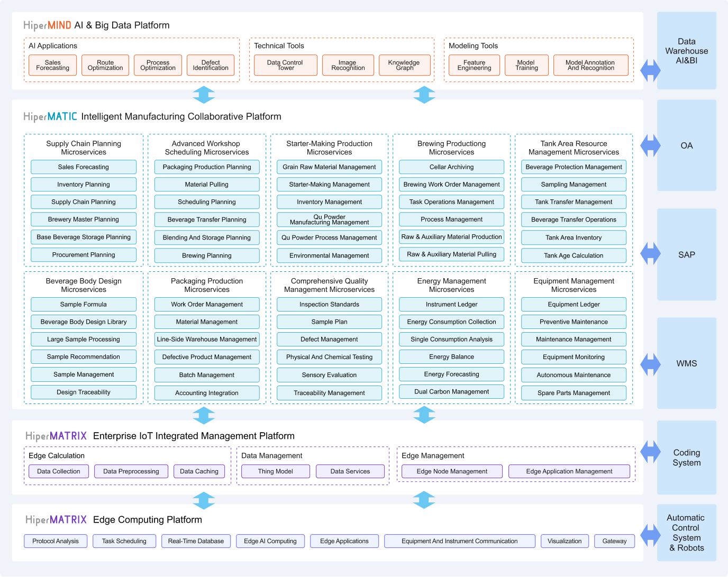The height and width of the screenshot is (577, 728).
Task: Click Data Control Tower
Action: pyautogui.click(x=286, y=65)
